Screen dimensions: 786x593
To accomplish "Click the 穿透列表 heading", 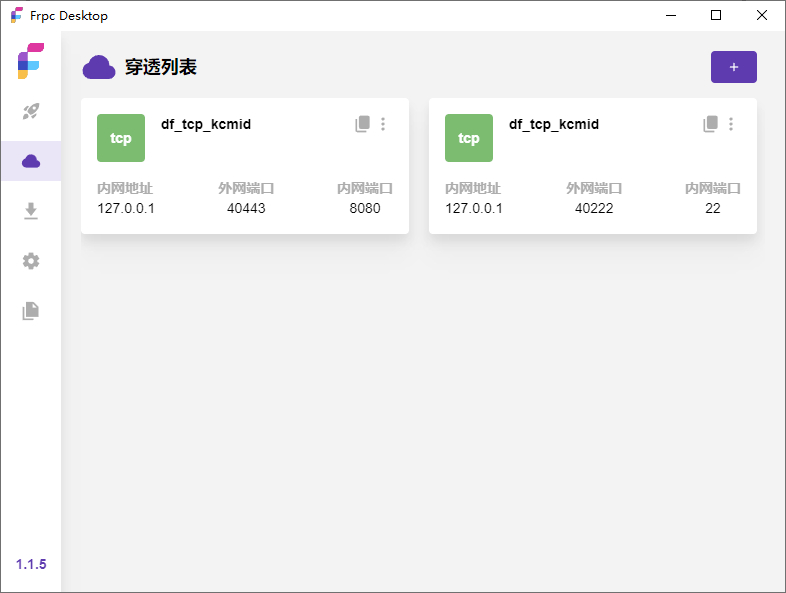I will tap(161, 67).
